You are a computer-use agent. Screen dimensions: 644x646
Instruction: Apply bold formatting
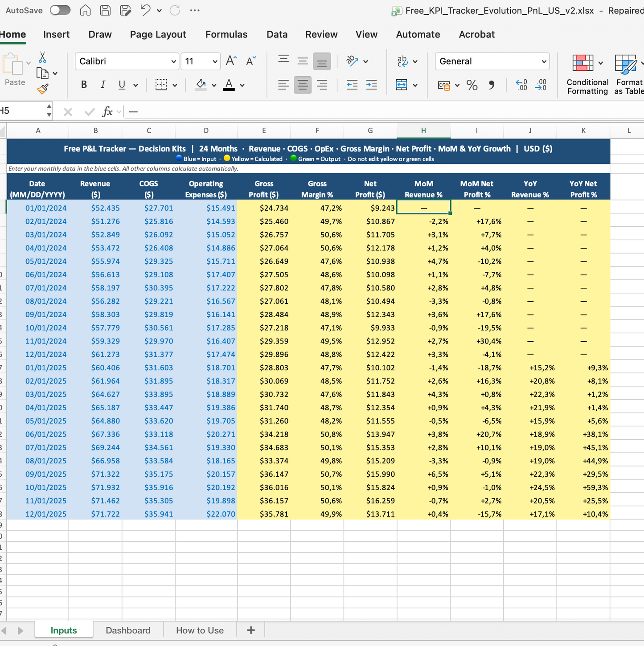pyautogui.click(x=84, y=85)
